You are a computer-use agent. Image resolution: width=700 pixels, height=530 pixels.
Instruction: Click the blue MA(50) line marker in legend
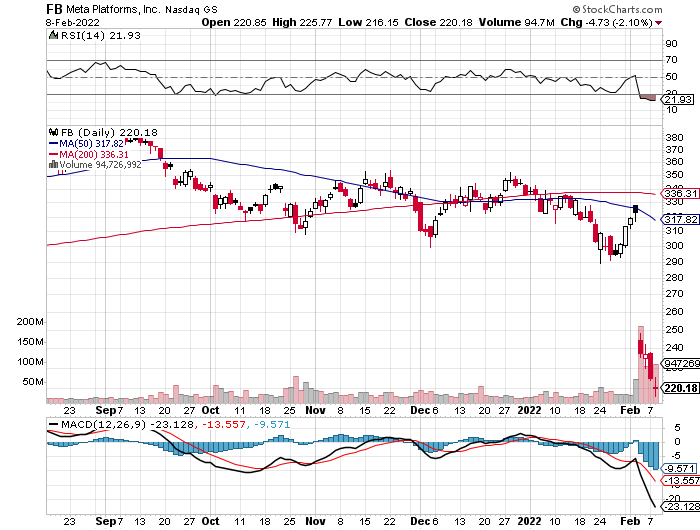click(53, 143)
